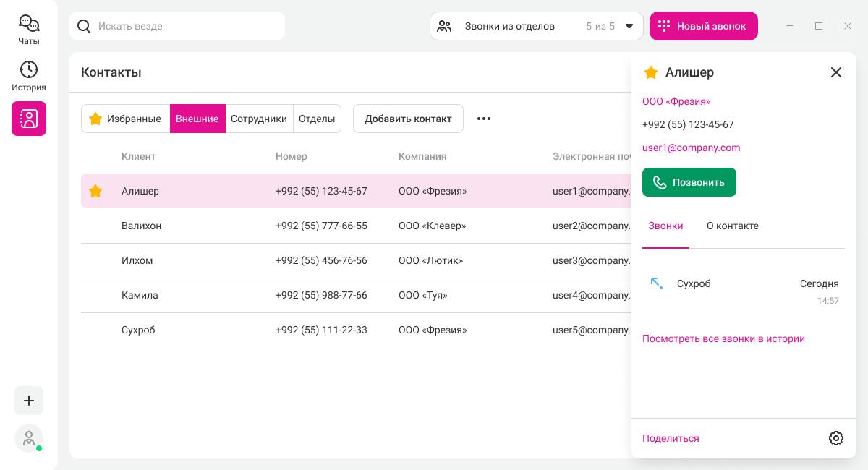Click phone number +992 (55) 111-22-33
Screen dimensions: 868x470
[321, 330]
